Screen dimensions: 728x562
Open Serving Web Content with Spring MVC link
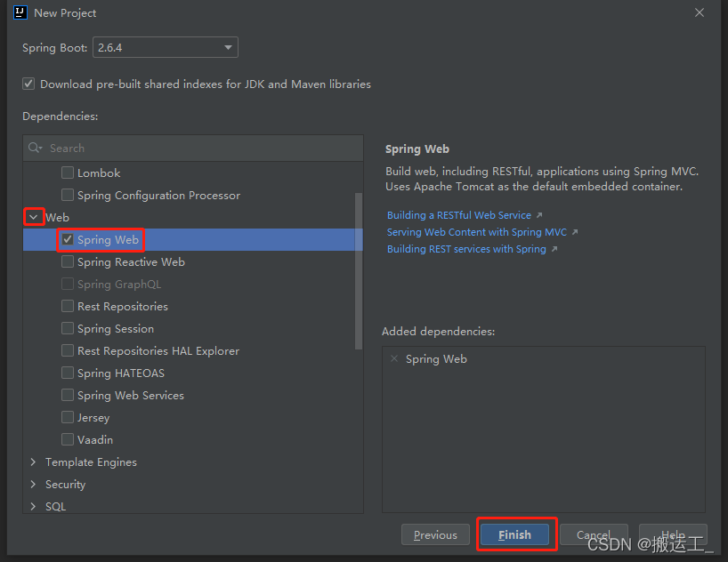pos(477,232)
